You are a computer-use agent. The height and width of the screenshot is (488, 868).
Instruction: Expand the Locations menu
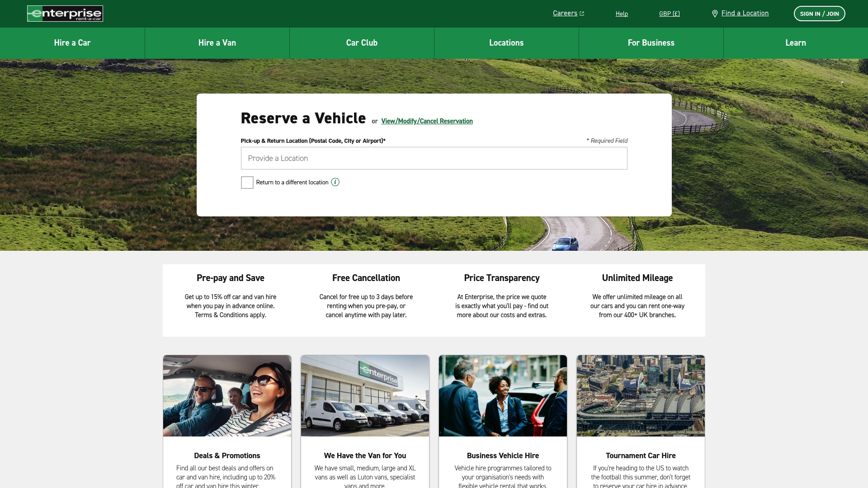click(506, 43)
